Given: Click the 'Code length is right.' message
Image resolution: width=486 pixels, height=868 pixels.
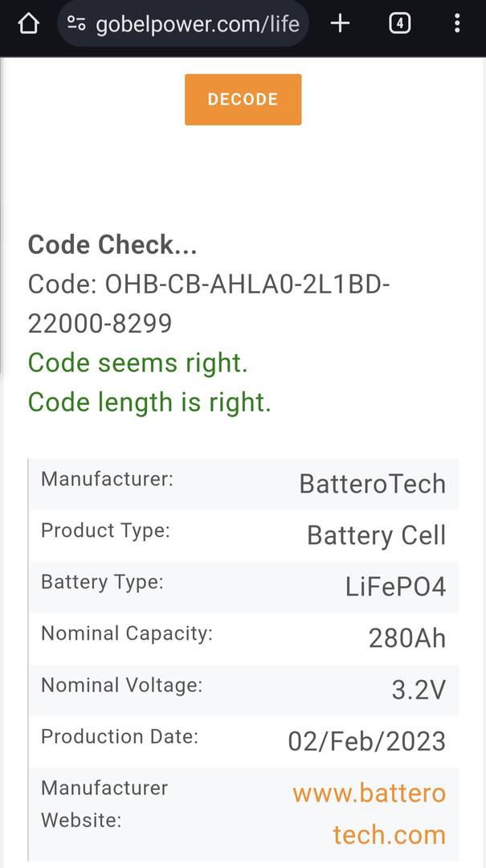Looking at the screenshot, I should pyautogui.click(x=149, y=403).
